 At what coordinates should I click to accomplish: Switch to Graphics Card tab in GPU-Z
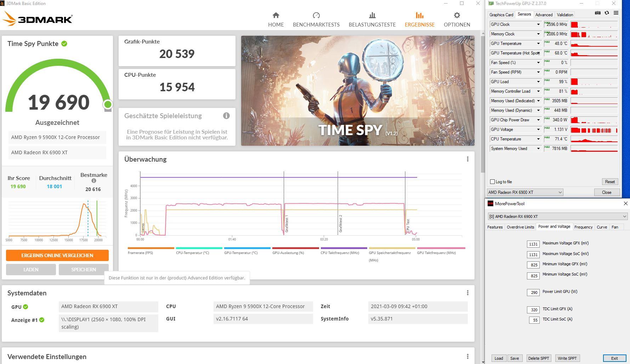pyautogui.click(x=501, y=15)
